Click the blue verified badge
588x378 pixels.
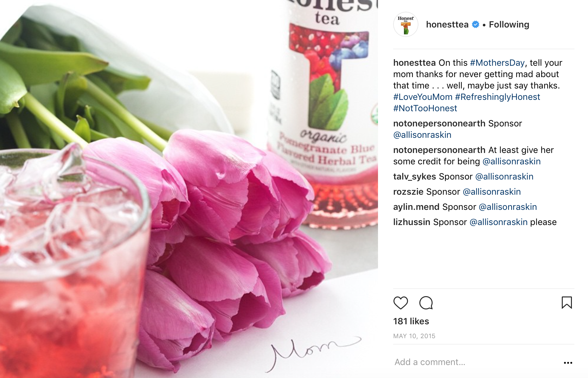coord(475,24)
